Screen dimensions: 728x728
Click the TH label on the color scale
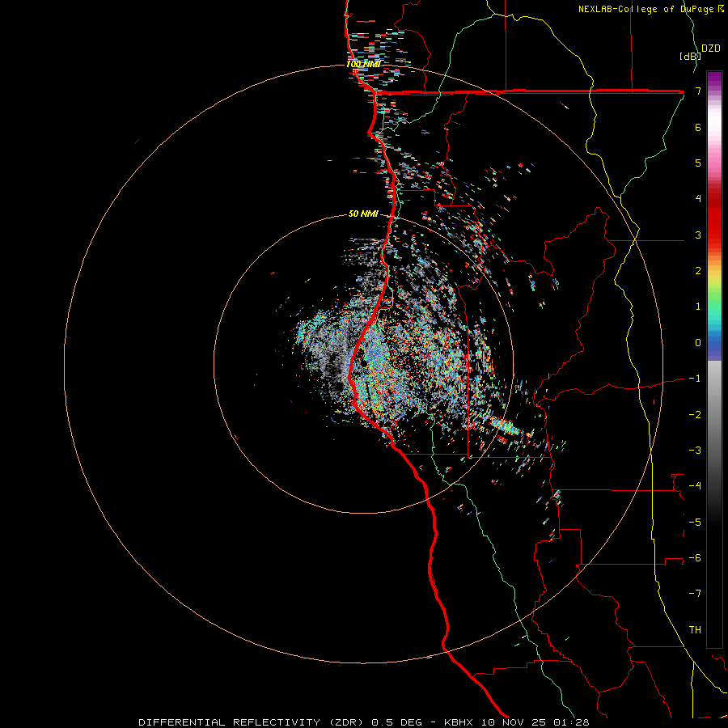695,630
